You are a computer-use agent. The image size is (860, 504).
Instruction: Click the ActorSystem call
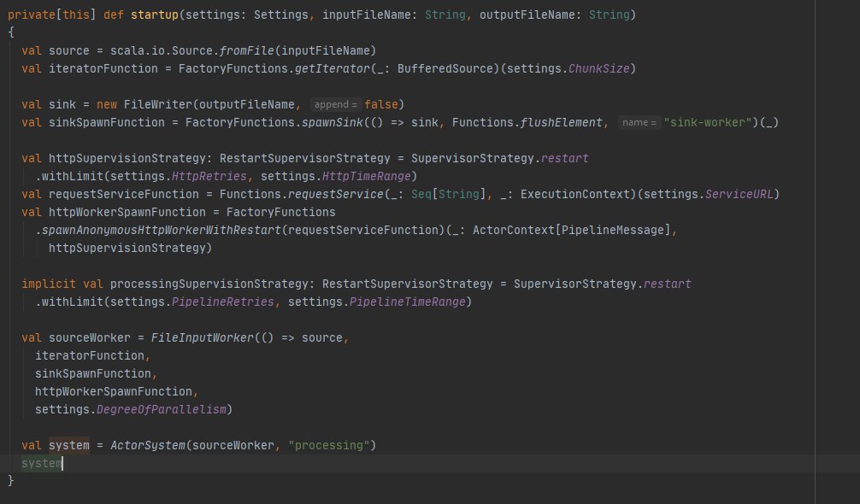tap(148, 445)
